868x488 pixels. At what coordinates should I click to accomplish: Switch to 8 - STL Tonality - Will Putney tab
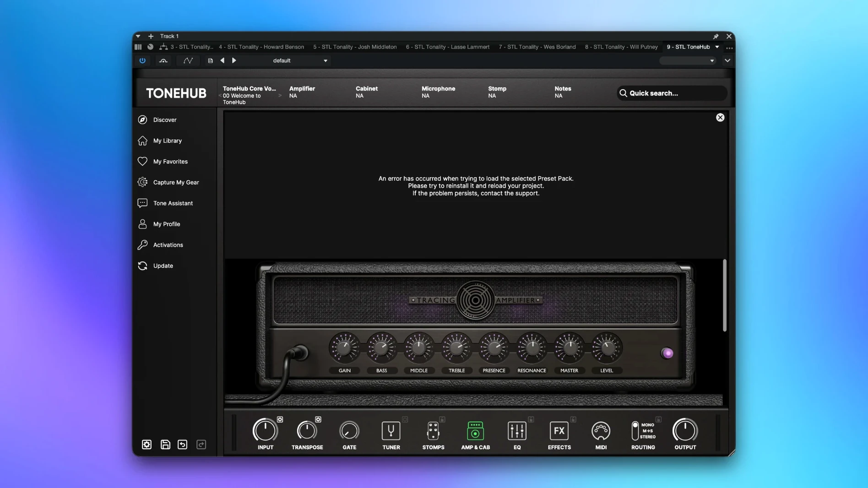[621, 47]
